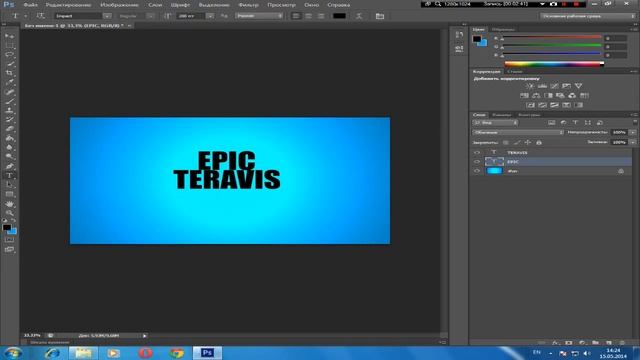
Task: Open the Фильтр menu
Action: [x=249, y=5]
